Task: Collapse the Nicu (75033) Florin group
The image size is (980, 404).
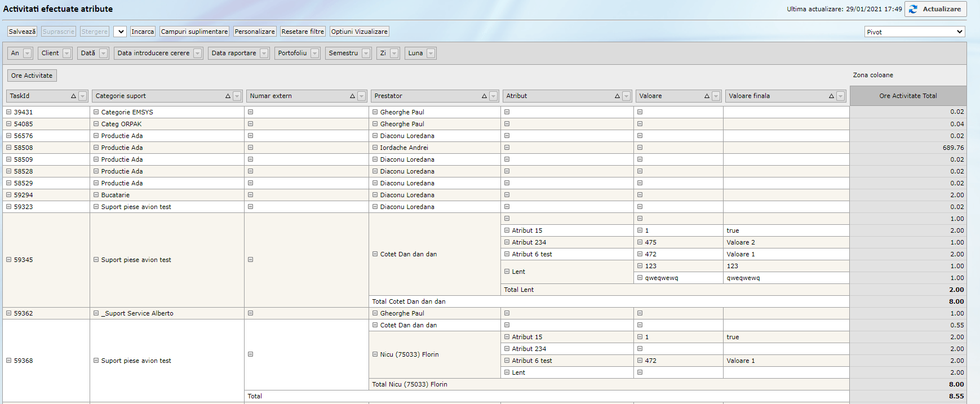Action: point(375,354)
